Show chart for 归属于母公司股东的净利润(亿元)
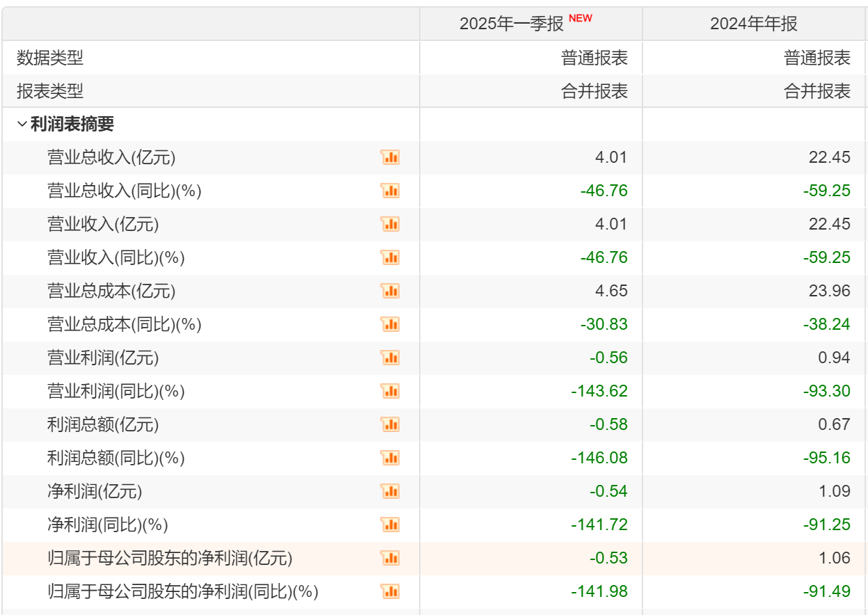 [390, 558]
